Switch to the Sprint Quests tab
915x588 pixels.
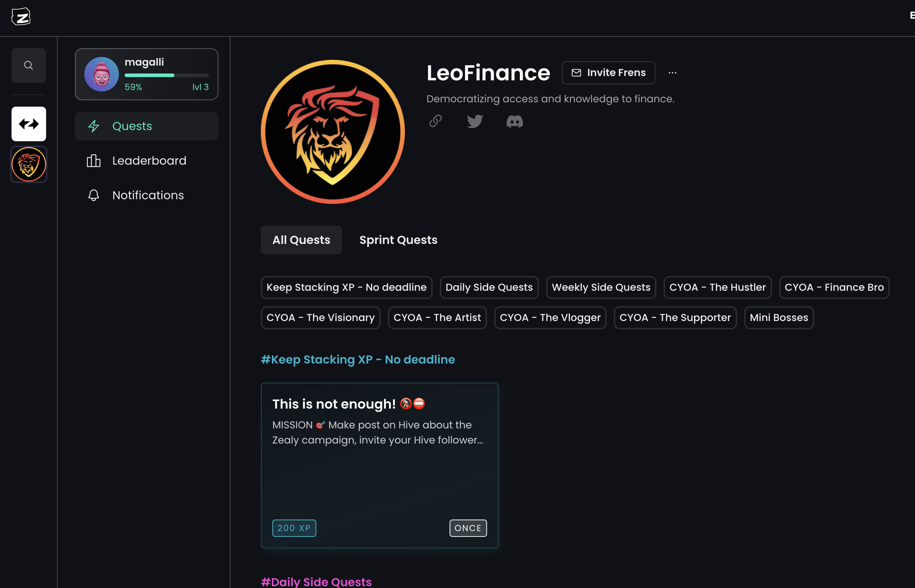(x=398, y=240)
